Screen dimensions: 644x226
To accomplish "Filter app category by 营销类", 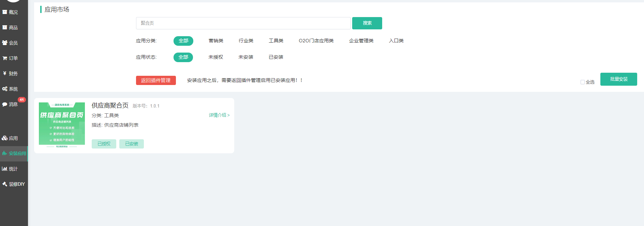I will coord(216,41).
